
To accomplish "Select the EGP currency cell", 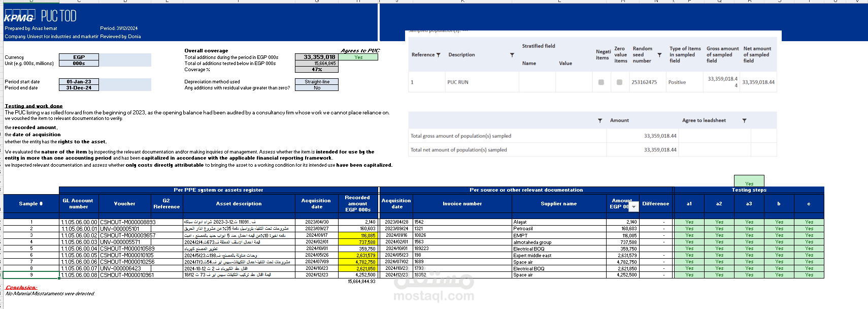I will (79, 57).
